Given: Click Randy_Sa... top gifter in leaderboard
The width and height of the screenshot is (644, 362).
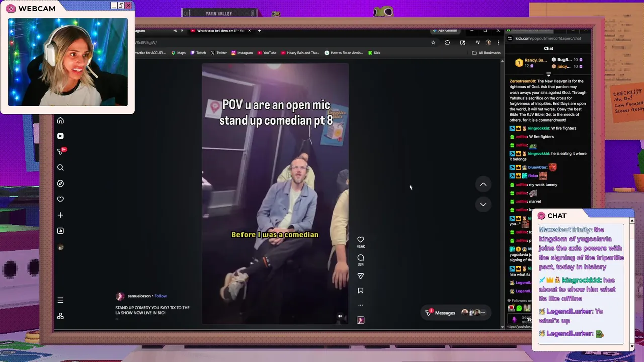Looking at the screenshot, I should point(531,63).
